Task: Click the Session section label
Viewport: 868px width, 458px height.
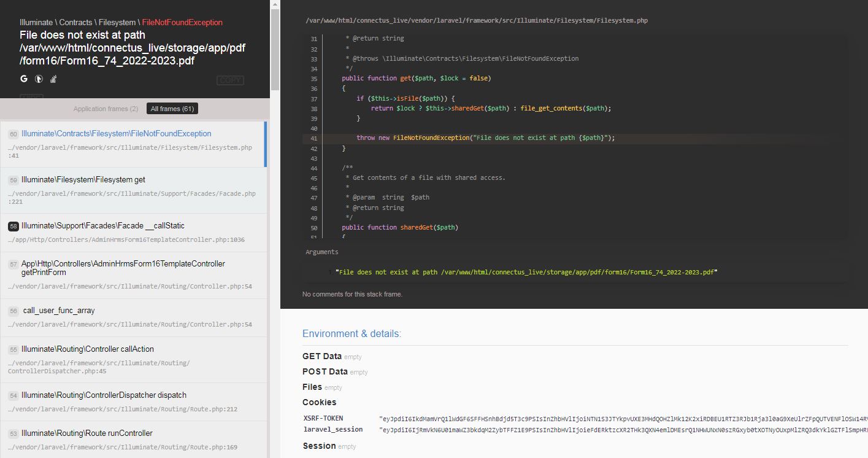Action: coord(319,446)
